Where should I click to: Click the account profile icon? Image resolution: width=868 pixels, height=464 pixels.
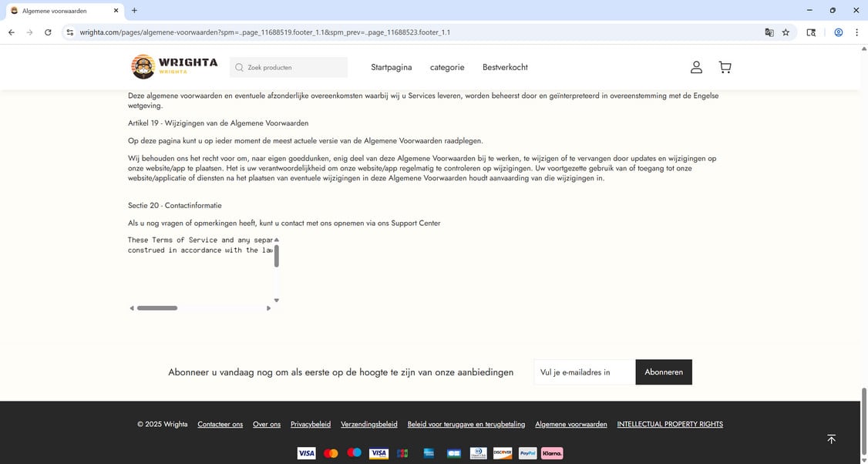pos(696,67)
